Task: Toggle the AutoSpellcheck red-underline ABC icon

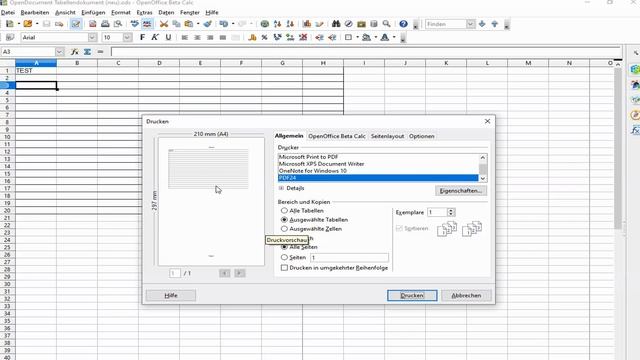Action: pyautogui.click(x=147, y=24)
